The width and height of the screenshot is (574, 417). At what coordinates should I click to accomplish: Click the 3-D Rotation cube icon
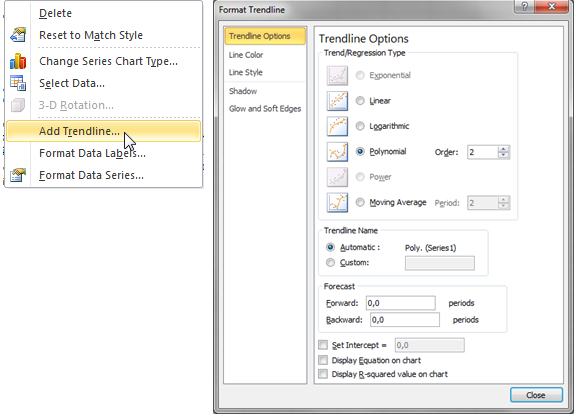click(x=18, y=105)
